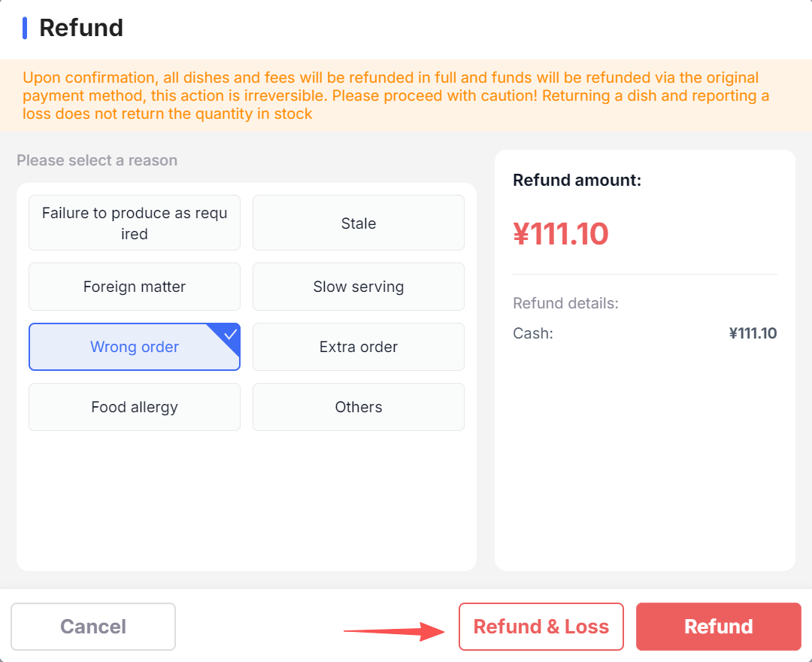Select Food allergy as the reason
The image size is (812, 662).
pyautogui.click(x=135, y=407)
